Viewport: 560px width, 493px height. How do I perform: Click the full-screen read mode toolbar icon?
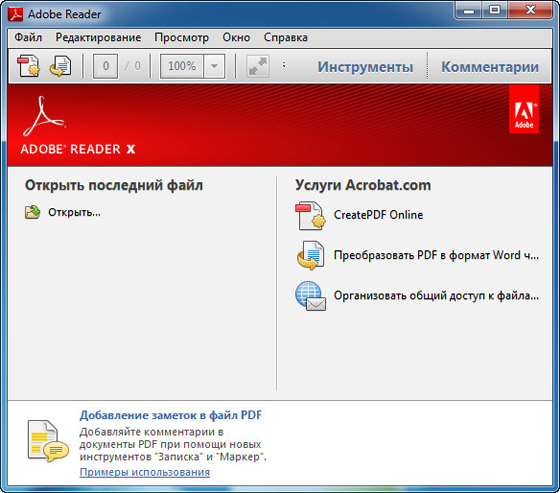[x=258, y=66]
